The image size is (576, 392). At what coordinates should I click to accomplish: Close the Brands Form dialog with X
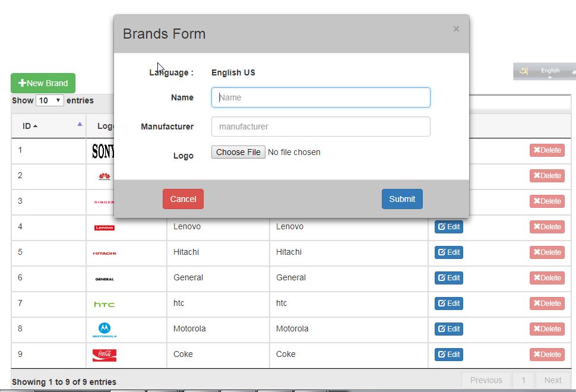pyautogui.click(x=456, y=29)
